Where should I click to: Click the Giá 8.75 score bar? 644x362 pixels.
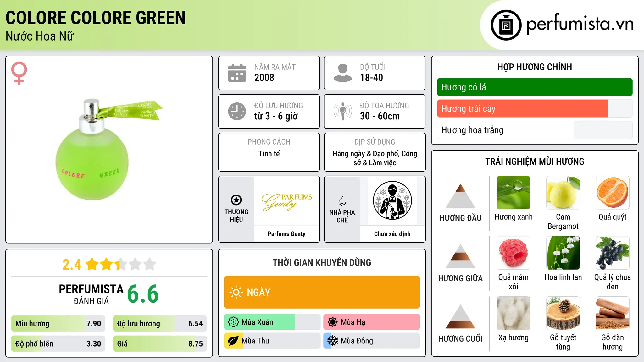click(160, 343)
